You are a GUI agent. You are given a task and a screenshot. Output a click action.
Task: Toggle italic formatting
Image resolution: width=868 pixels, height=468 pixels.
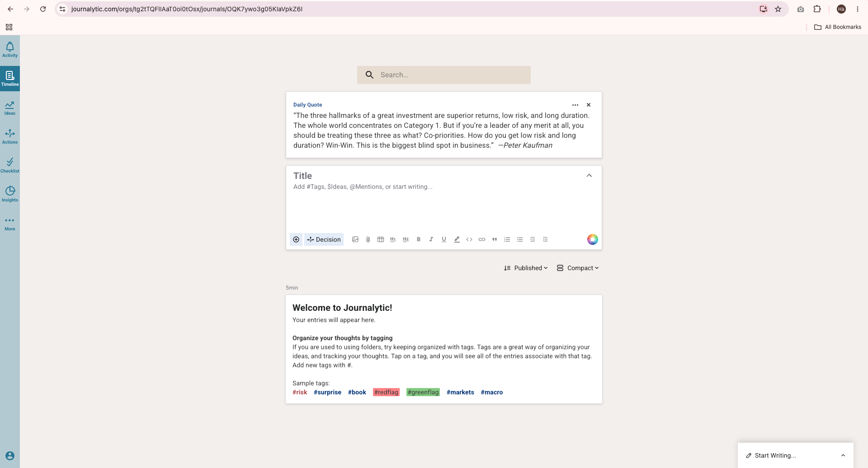pos(431,239)
